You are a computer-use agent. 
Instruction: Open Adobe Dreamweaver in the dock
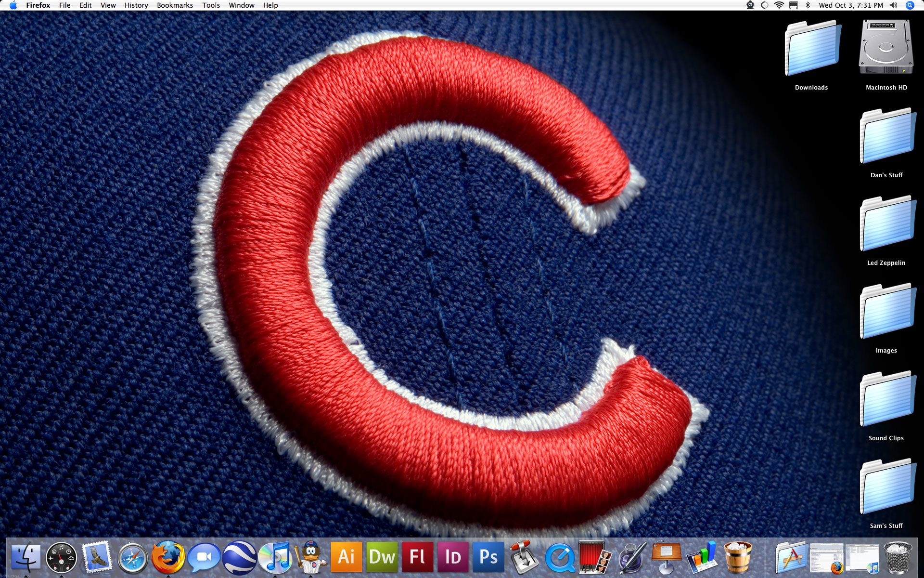pyautogui.click(x=382, y=557)
